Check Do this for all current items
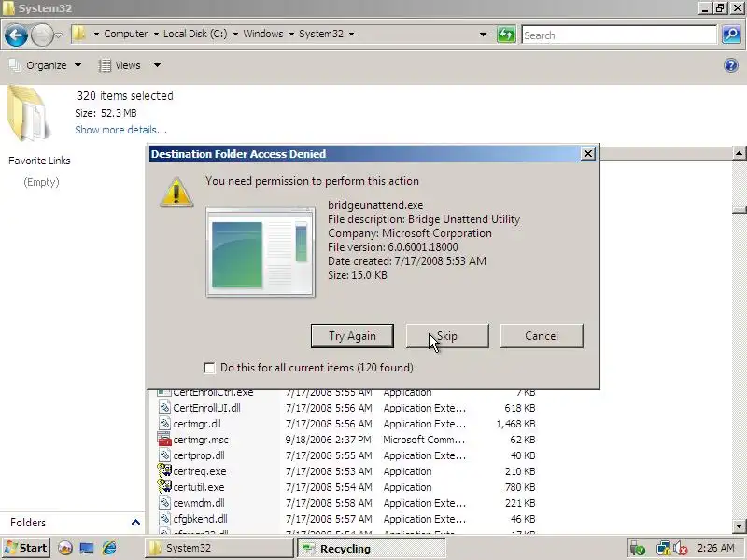Screen dimensions: 747x560 pos(209,368)
